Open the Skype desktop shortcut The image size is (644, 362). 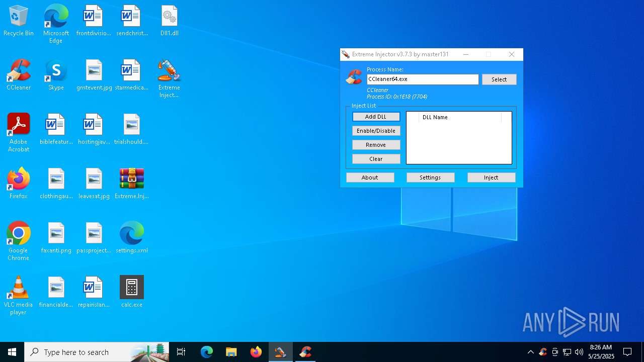pyautogui.click(x=56, y=75)
